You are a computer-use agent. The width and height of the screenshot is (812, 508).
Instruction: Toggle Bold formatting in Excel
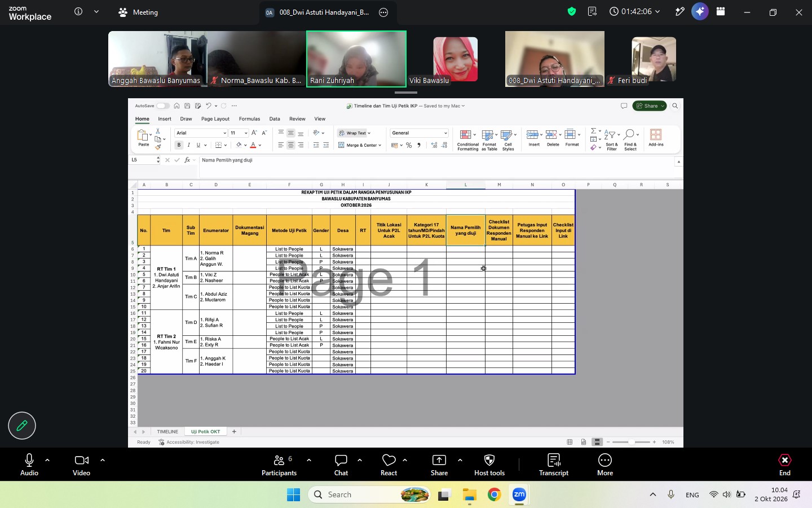click(179, 145)
